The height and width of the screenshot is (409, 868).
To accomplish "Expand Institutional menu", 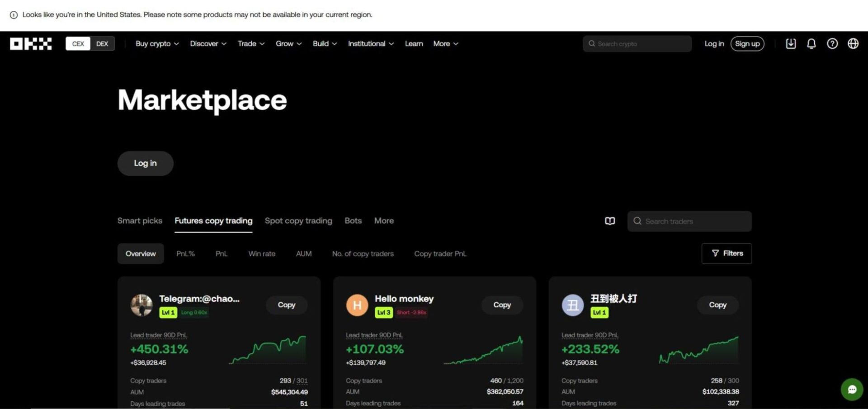I will 371,44.
